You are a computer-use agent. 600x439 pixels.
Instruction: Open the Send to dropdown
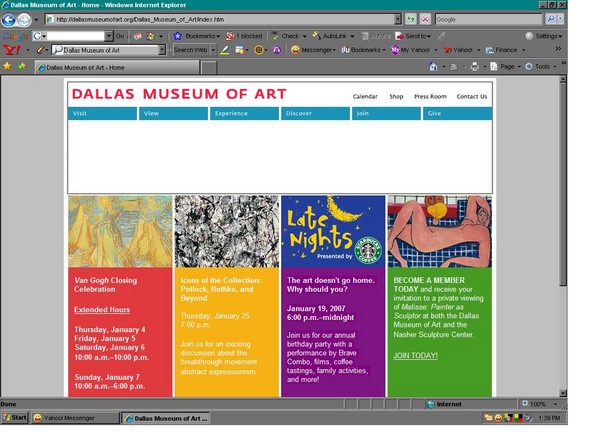tap(429, 36)
